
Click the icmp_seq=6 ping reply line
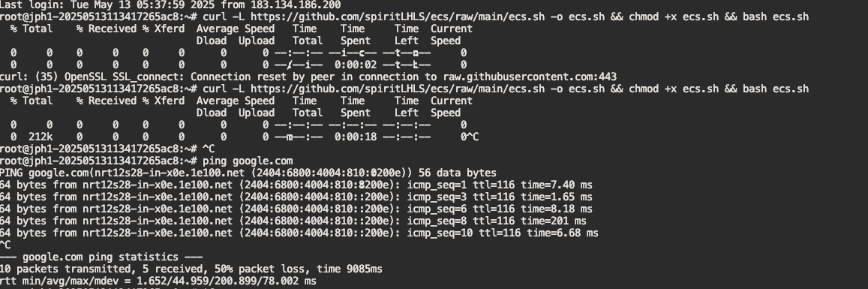pyautogui.click(x=296, y=209)
